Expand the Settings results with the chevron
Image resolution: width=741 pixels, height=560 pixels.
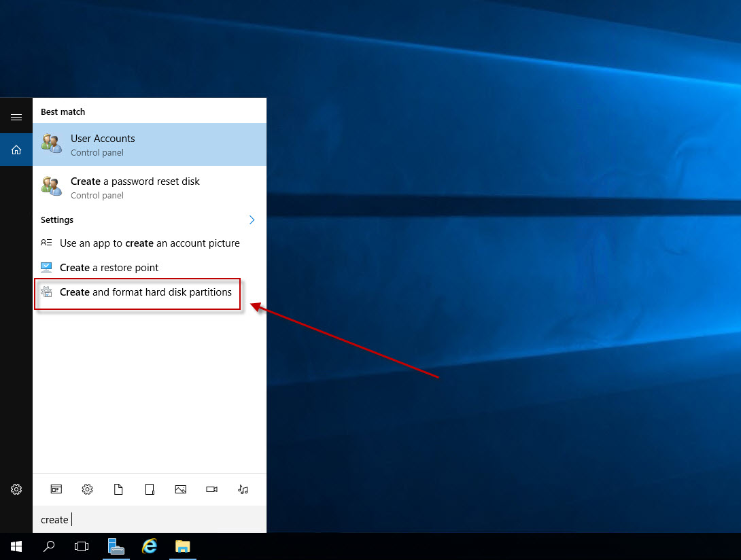click(x=252, y=220)
